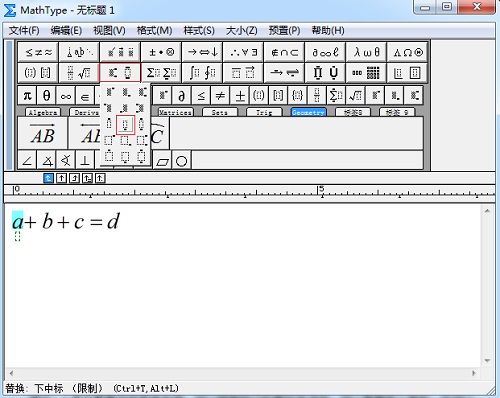Image resolution: width=500 pixels, height=398 pixels.
Task: Insert square brackets template from small bar
Action: pos(278,96)
